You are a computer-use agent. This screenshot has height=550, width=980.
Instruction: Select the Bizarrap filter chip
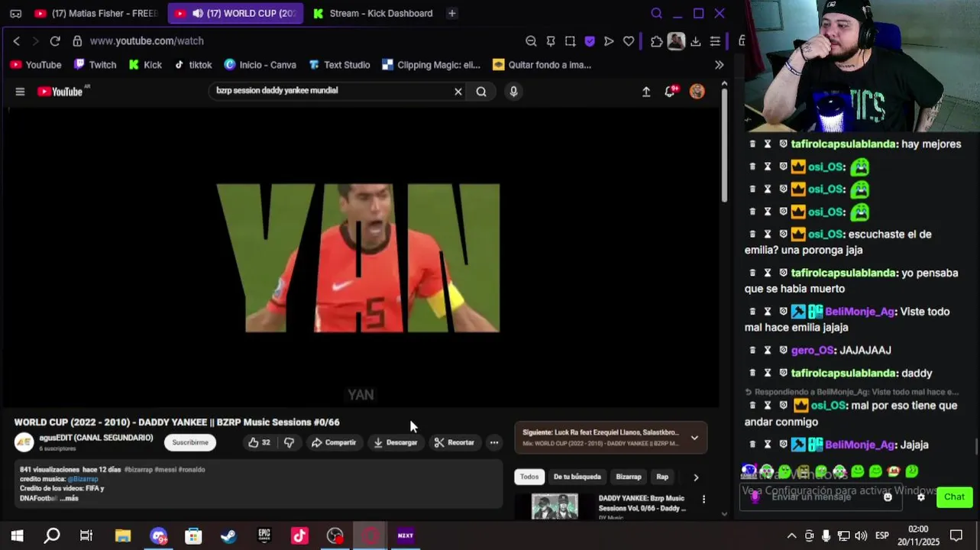coord(629,477)
